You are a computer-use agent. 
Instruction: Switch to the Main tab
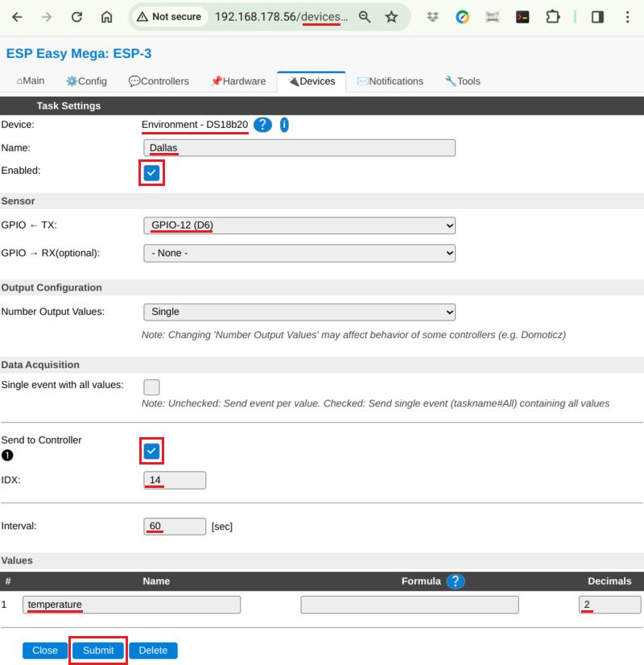31,81
